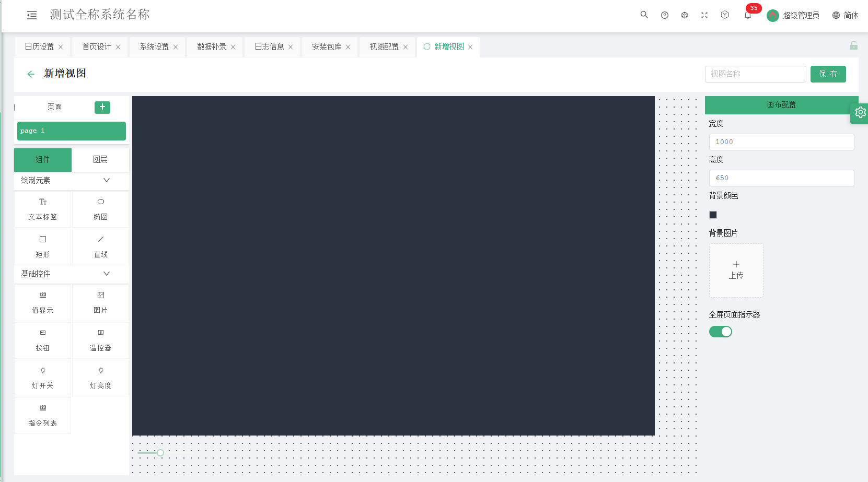The width and height of the screenshot is (868, 482).
Task: Upload a 背景图片 background image
Action: click(736, 271)
